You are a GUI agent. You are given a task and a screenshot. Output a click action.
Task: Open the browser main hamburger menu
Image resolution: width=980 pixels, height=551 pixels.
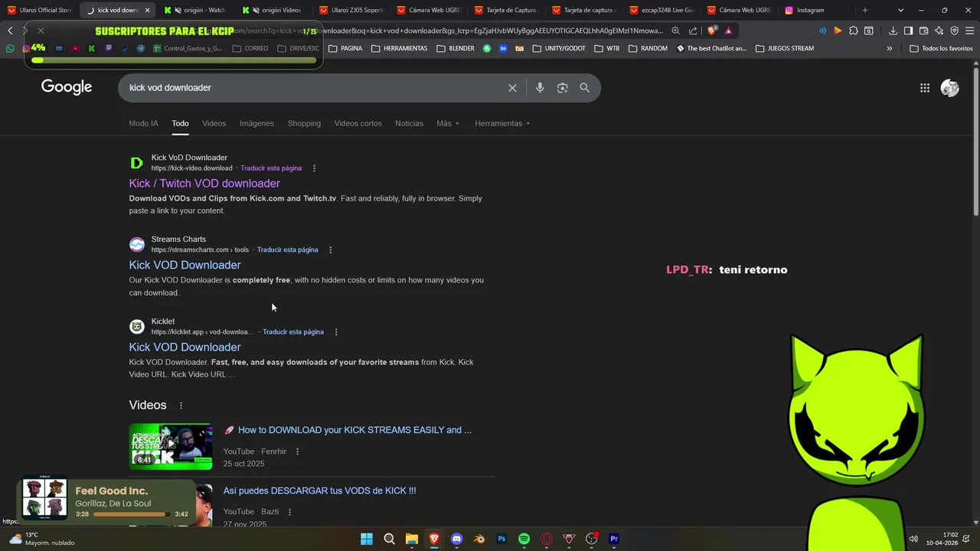tap(969, 31)
